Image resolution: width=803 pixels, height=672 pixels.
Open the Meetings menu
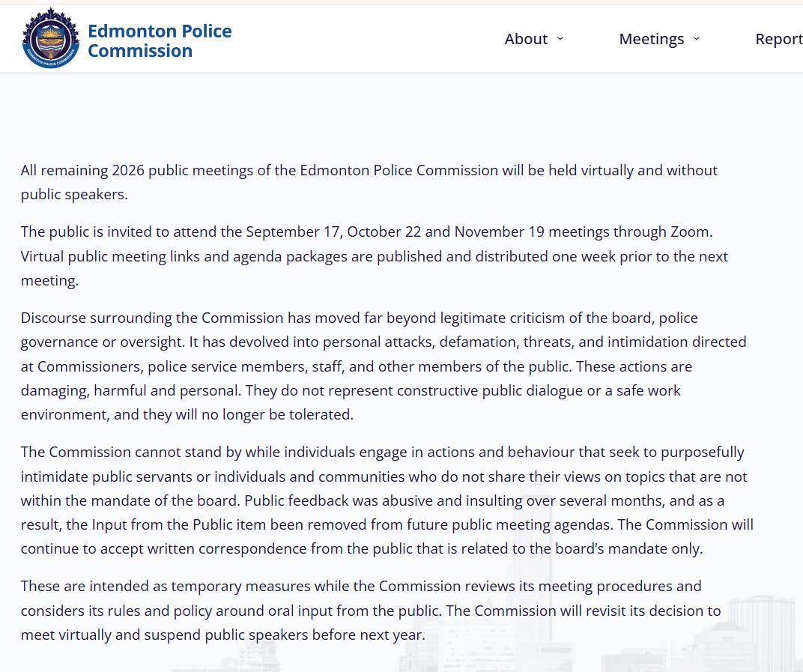pyautogui.click(x=652, y=39)
